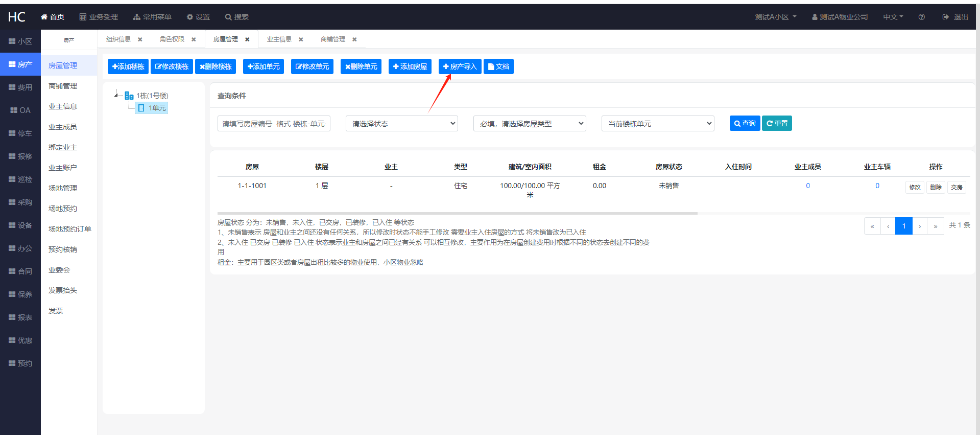
Task: Open the 设置 settings menu
Action: point(198,17)
